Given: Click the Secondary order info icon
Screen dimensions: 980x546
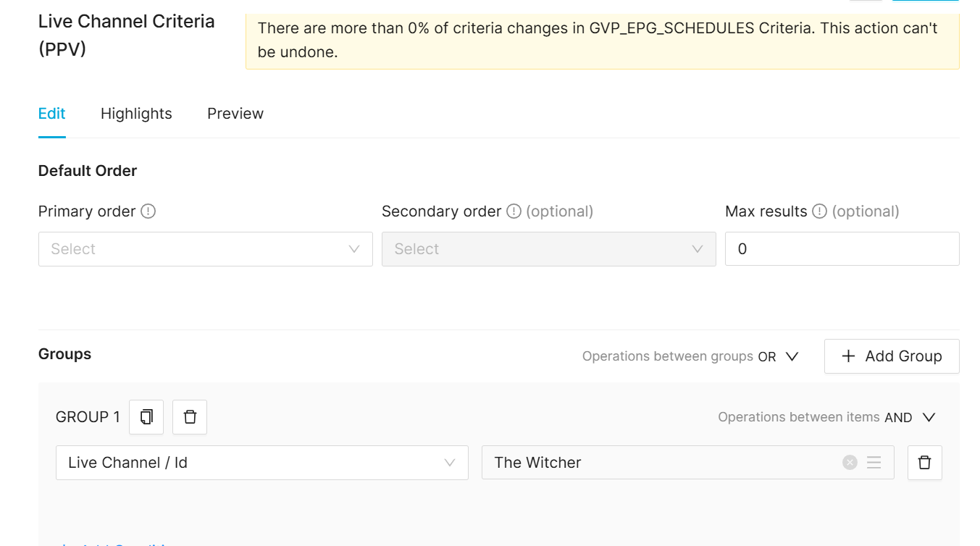Looking at the screenshot, I should tap(514, 211).
